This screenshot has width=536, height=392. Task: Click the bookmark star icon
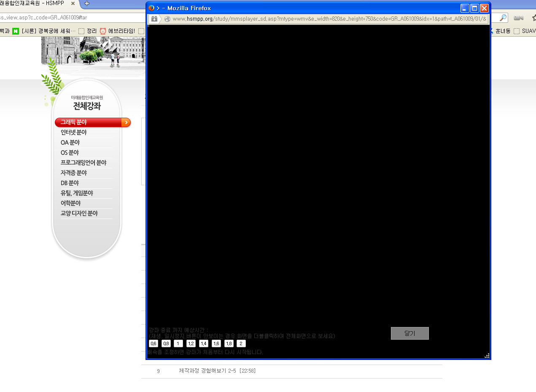(x=533, y=18)
